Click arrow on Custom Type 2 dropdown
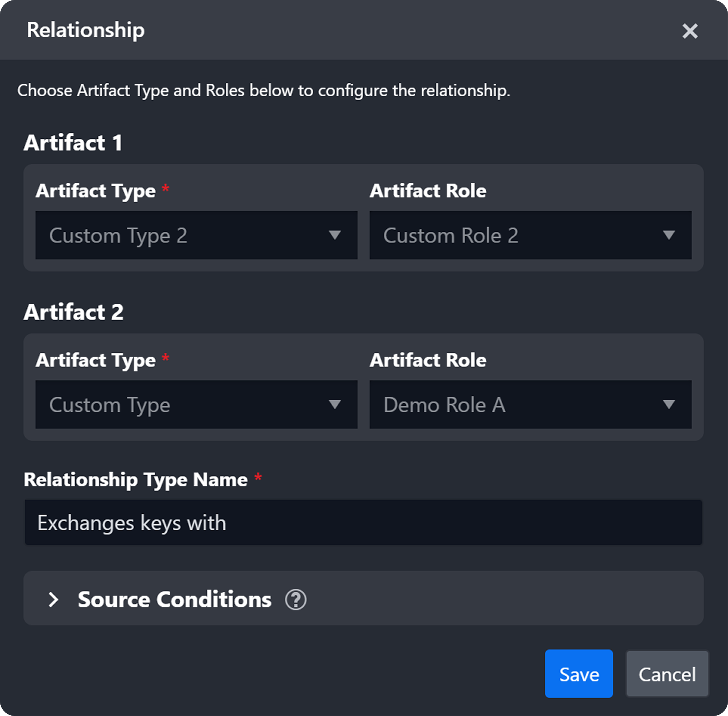728x716 pixels. coord(335,235)
